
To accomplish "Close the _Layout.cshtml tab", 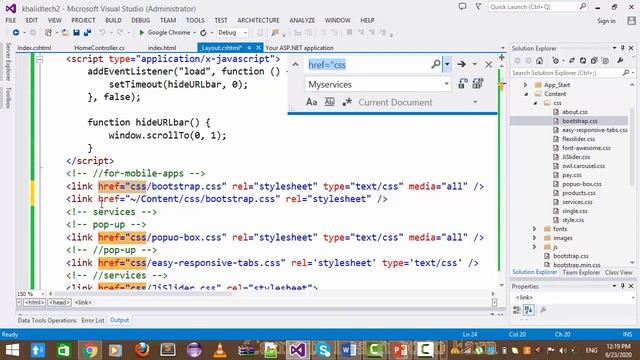I will click(x=258, y=48).
